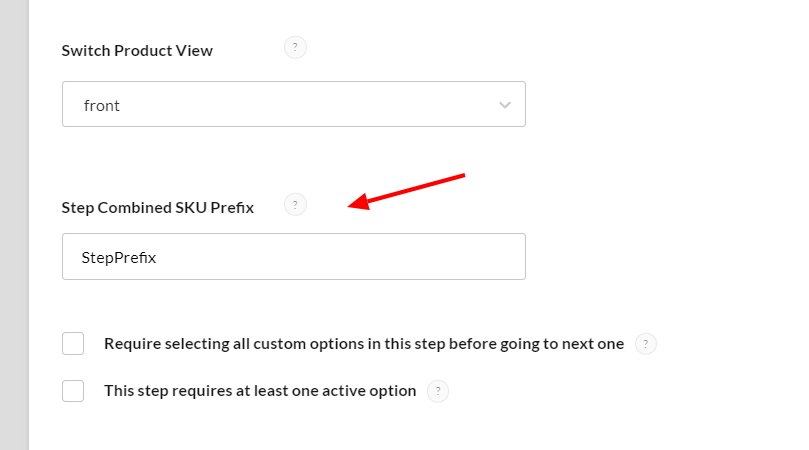This screenshot has width=809, height=450.
Task: Click the red arrow annotation
Action: [x=410, y=191]
